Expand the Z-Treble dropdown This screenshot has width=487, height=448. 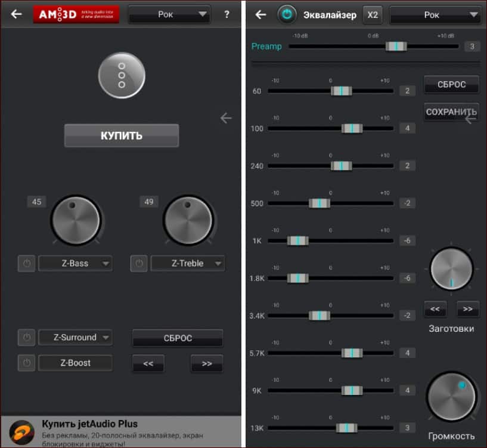pos(188,263)
